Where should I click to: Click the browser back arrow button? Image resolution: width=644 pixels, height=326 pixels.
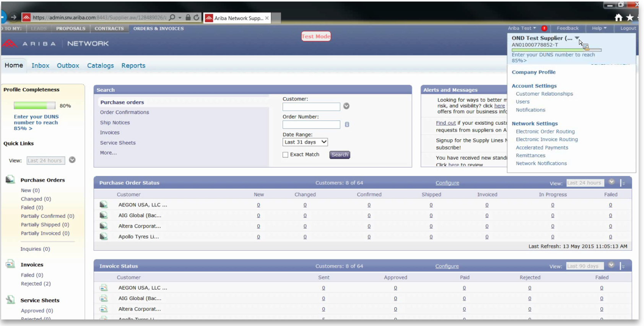(x=2, y=17)
